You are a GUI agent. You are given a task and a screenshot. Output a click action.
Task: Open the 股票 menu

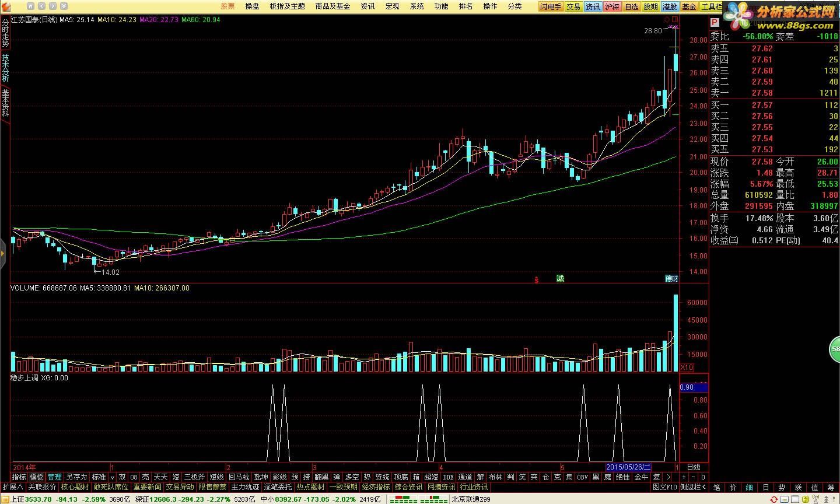point(228,6)
